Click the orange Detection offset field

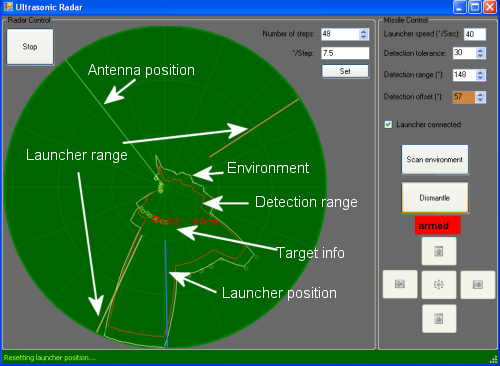point(464,97)
